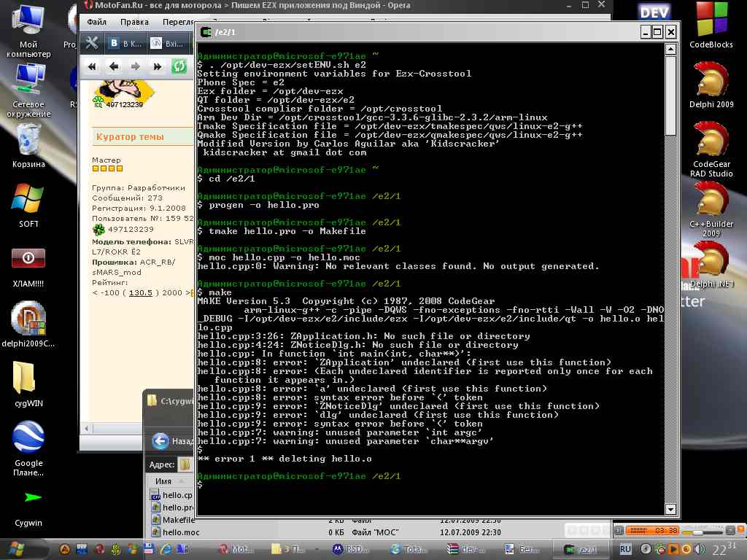
Task: Click the RU language indicator in the tray
Action: click(625, 549)
